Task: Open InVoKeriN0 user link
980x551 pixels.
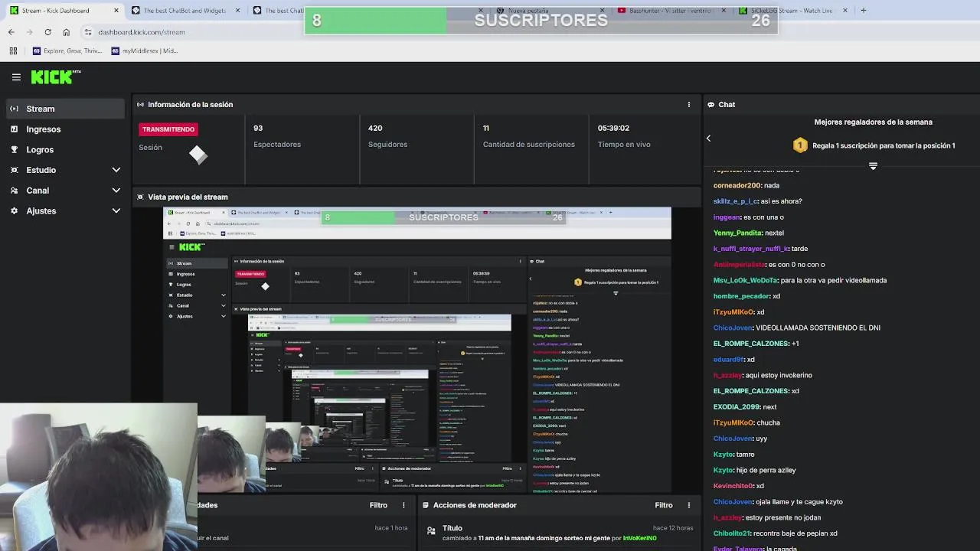Action: [x=639, y=538]
